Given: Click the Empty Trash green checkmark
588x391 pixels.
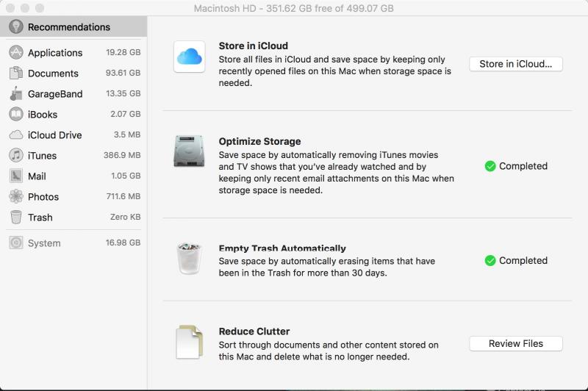Looking at the screenshot, I should pos(490,260).
